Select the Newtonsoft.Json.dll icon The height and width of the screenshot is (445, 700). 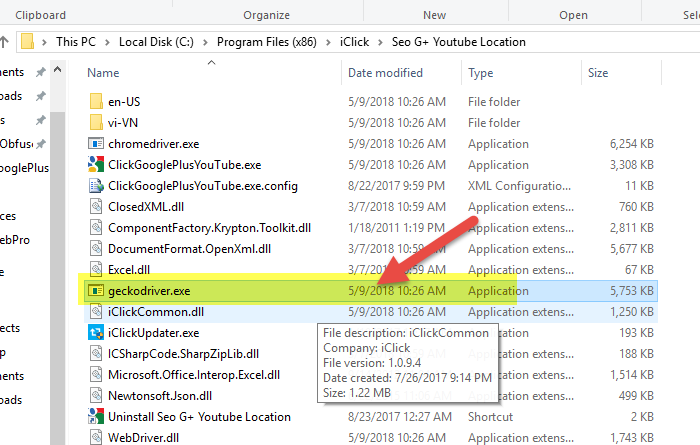click(96, 395)
